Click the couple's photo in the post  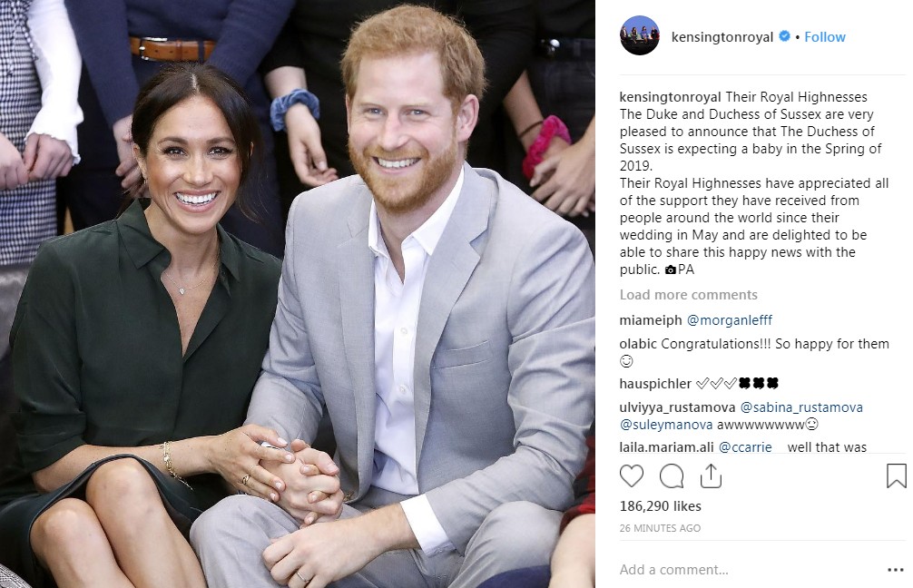(x=298, y=294)
